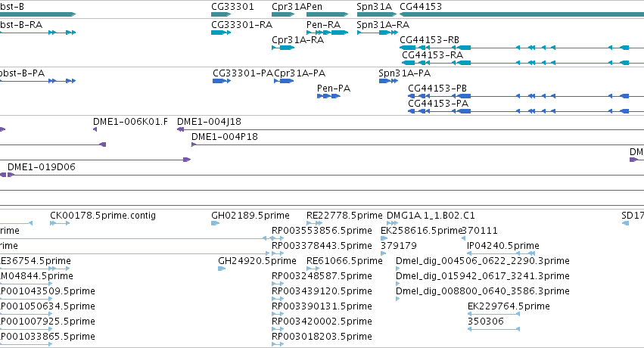The height and width of the screenshot is (348, 644).
Task: Click the RP003248587.5prime EST label
Action: 322,276
